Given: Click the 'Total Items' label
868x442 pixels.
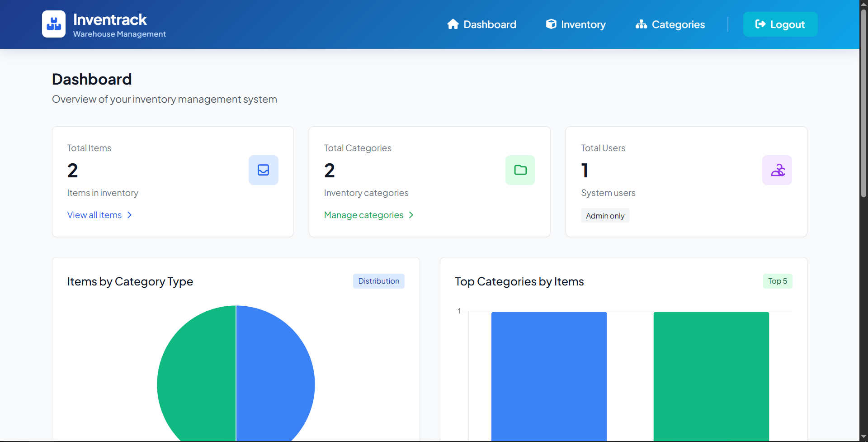Looking at the screenshot, I should click(x=89, y=148).
